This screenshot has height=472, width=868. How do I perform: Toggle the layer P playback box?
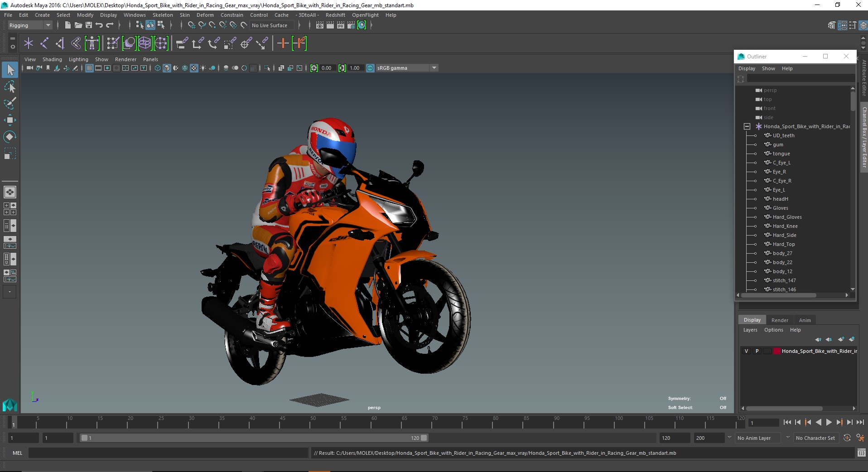[x=757, y=351]
